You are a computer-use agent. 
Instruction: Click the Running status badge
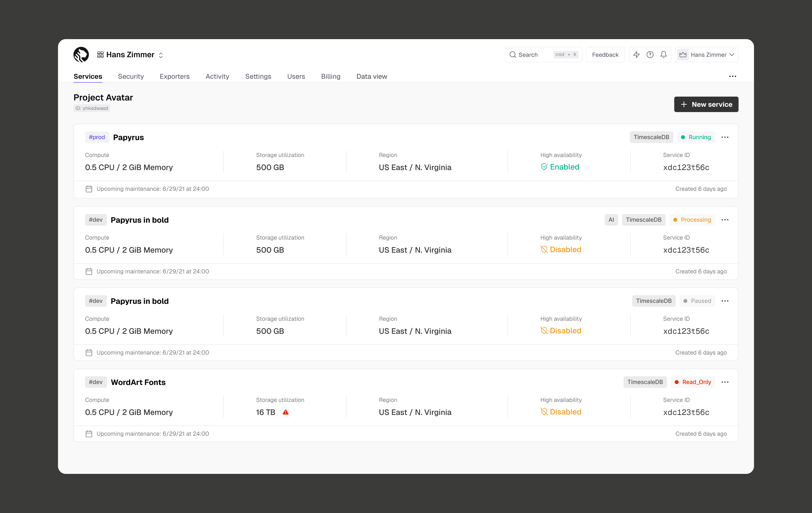point(696,137)
